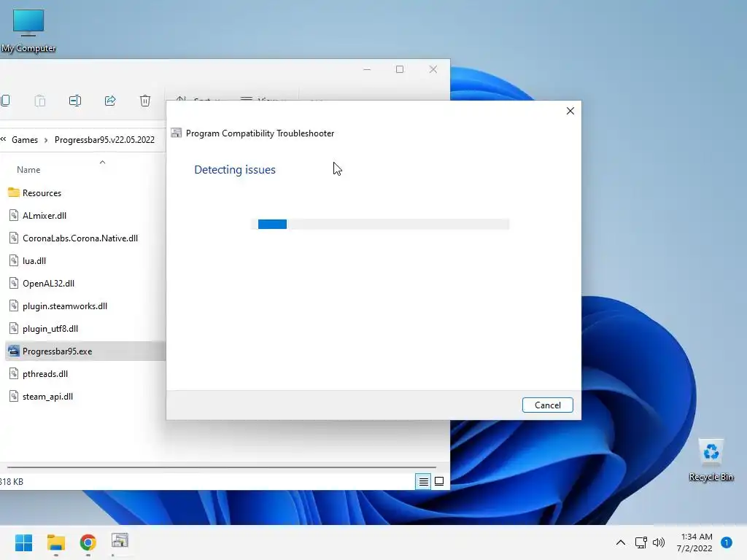Click the Share icon in Explorer toolbar
The width and height of the screenshot is (747, 560).
point(110,101)
